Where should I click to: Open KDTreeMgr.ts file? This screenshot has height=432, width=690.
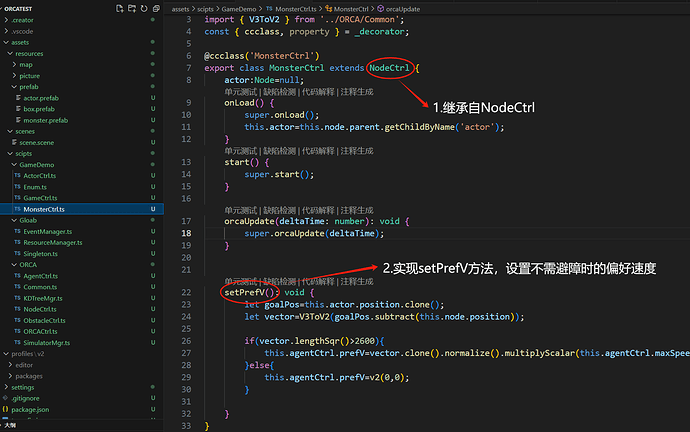[43, 298]
